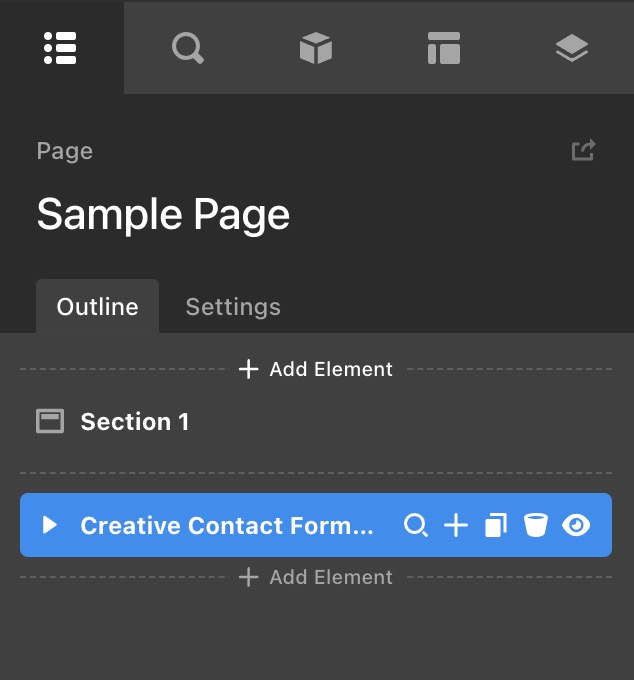Click Add Element below Creative Contact Form

click(x=316, y=577)
